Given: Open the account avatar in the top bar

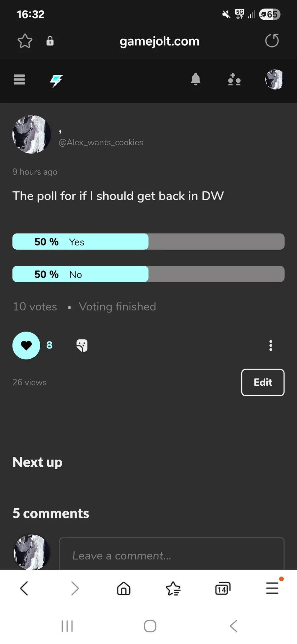Looking at the screenshot, I should click(x=274, y=80).
